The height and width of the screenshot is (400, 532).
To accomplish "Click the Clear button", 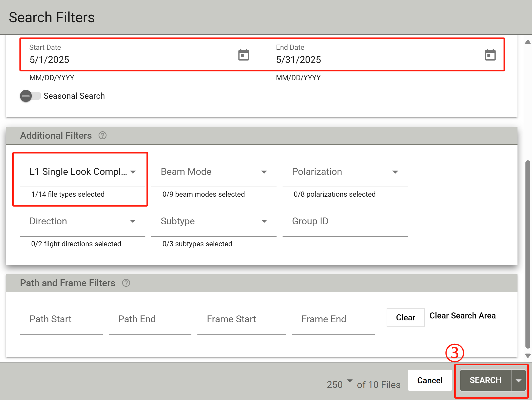I will [x=406, y=317].
